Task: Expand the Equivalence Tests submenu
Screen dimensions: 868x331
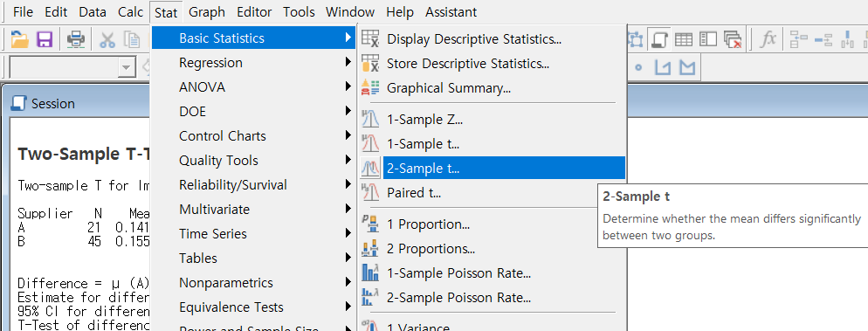Action: [253, 307]
